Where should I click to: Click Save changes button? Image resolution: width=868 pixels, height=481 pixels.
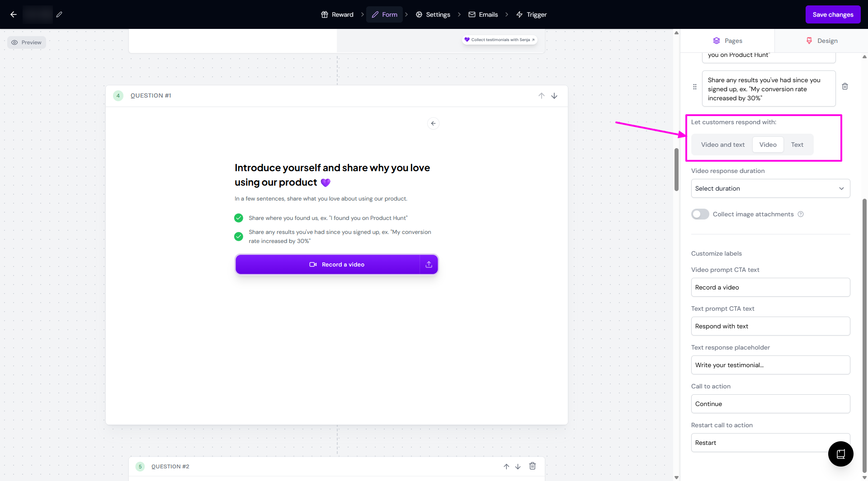pyautogui.click(x=833, y=14)
